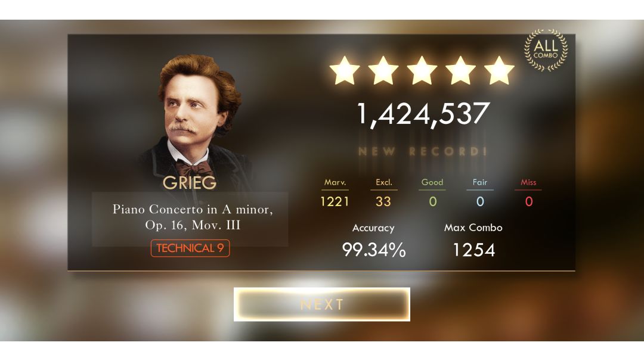
Task: Click the fourth gold star
Action: pyautogui.click(x=460, y=70)
